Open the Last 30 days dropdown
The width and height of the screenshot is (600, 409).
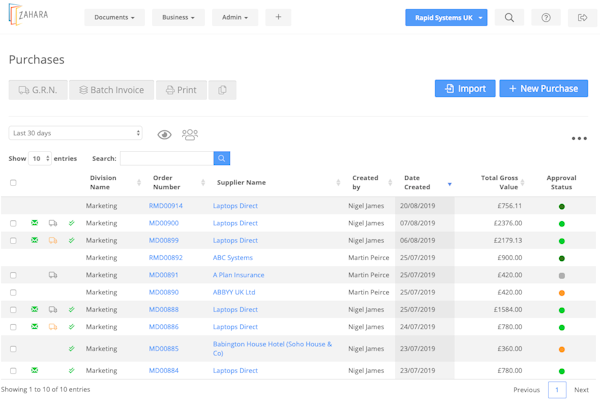[76, 133]
